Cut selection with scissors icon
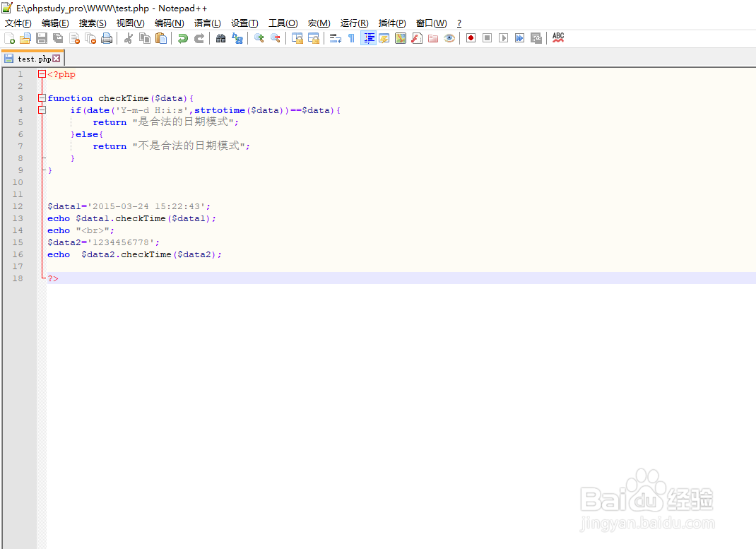The height and width of the screenshot is (549, 756). [129, 39]
